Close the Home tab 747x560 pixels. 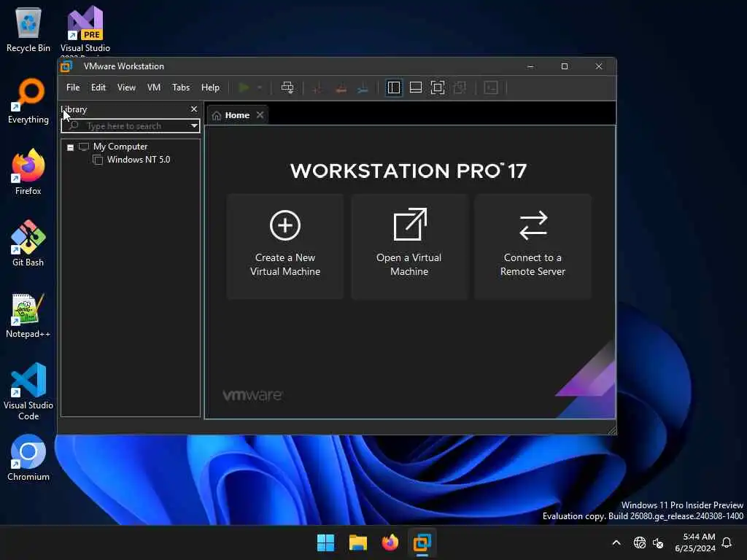pyautogui.click(x=260, y=115)
